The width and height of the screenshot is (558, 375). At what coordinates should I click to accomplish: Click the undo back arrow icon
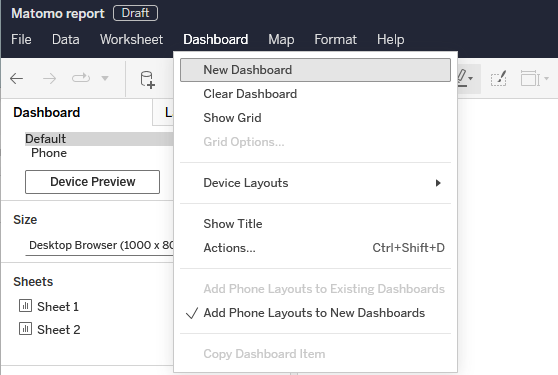click(16, 78)
